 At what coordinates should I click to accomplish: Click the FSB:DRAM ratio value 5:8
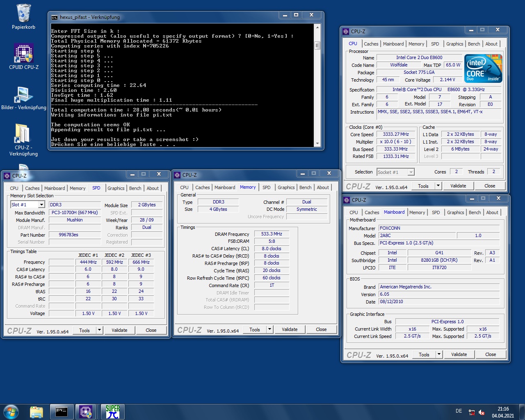pyautogui.click(x=272, y=241)
